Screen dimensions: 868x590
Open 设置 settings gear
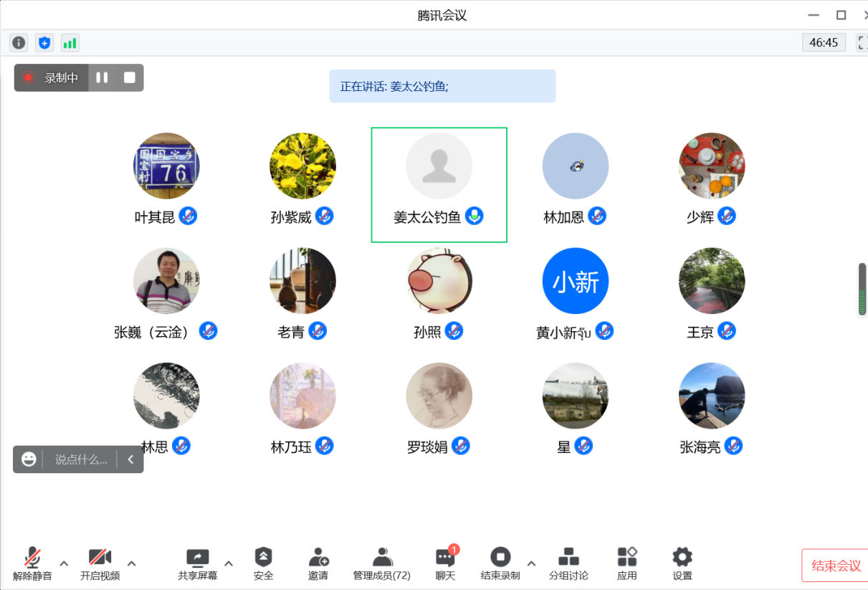(x=682, y=564)
